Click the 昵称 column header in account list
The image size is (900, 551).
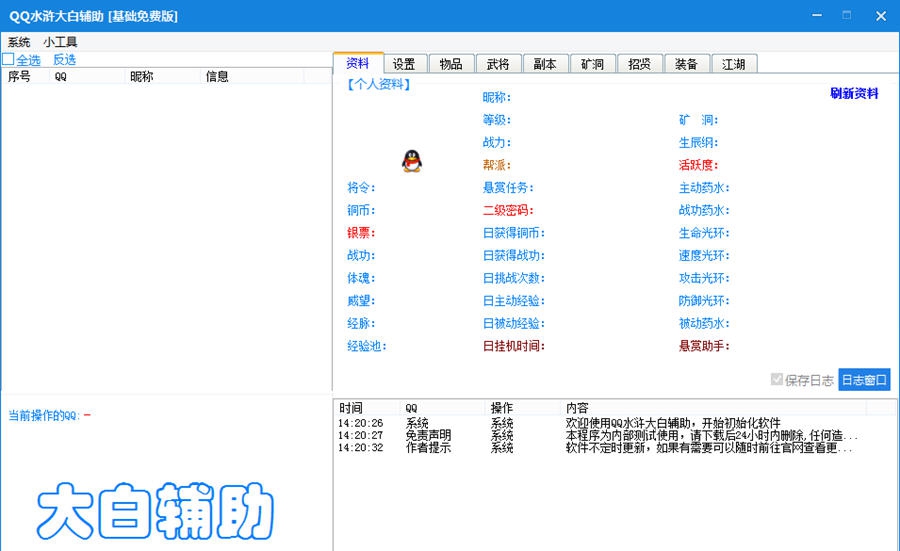click(162, 76)
